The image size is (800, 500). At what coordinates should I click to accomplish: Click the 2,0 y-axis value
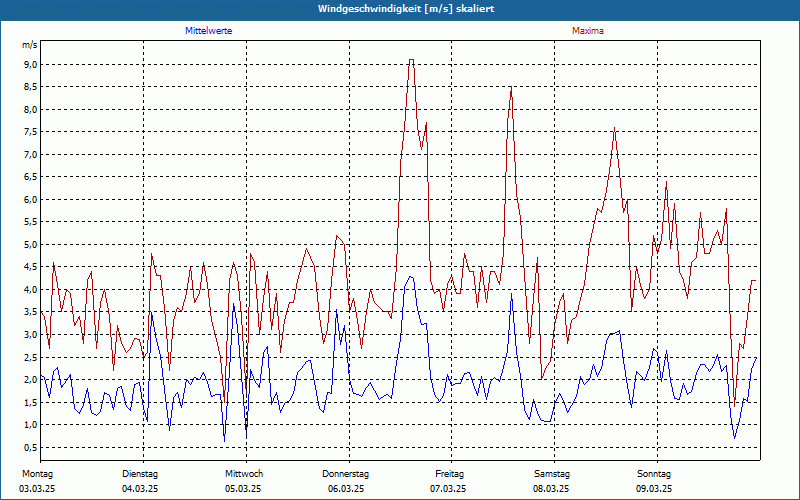[x=30, y=380]
